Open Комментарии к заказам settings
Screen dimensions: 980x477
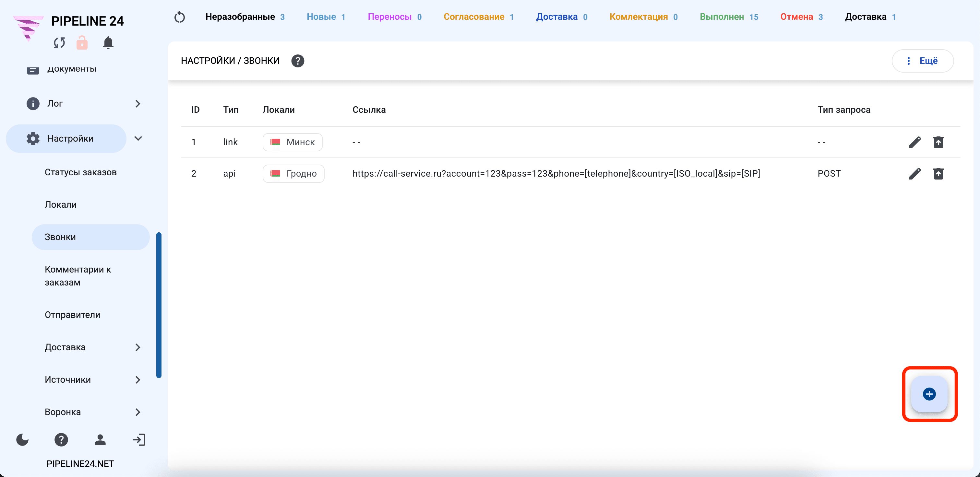(x=78, y=276)
